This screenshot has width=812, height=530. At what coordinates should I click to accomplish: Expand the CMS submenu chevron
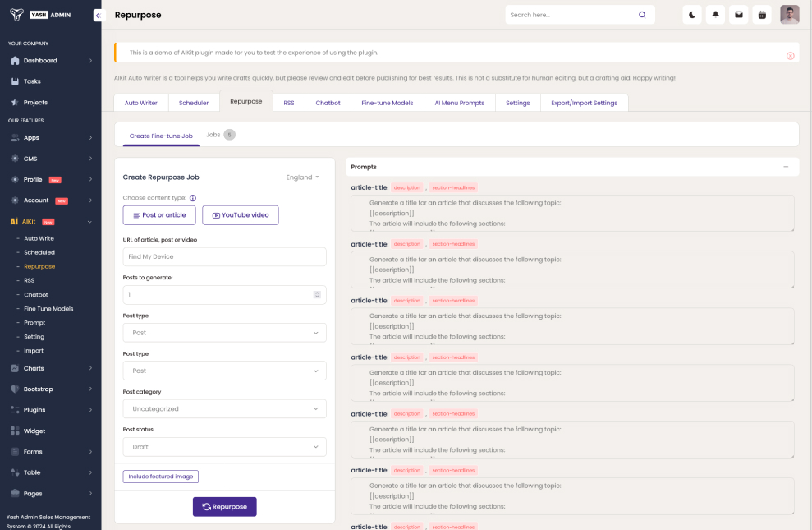point(90,159)
